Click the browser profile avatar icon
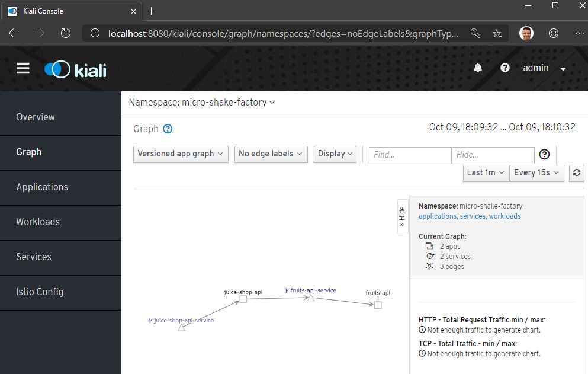Screen dimensions: 588x374 (526, 33)
